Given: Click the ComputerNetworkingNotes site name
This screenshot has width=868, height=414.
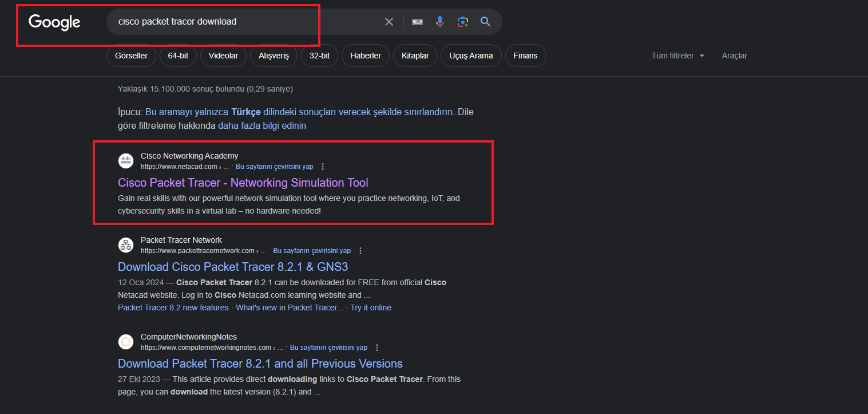Looking at the screenshot, I should pyautogui.click(x=189, y=337).
